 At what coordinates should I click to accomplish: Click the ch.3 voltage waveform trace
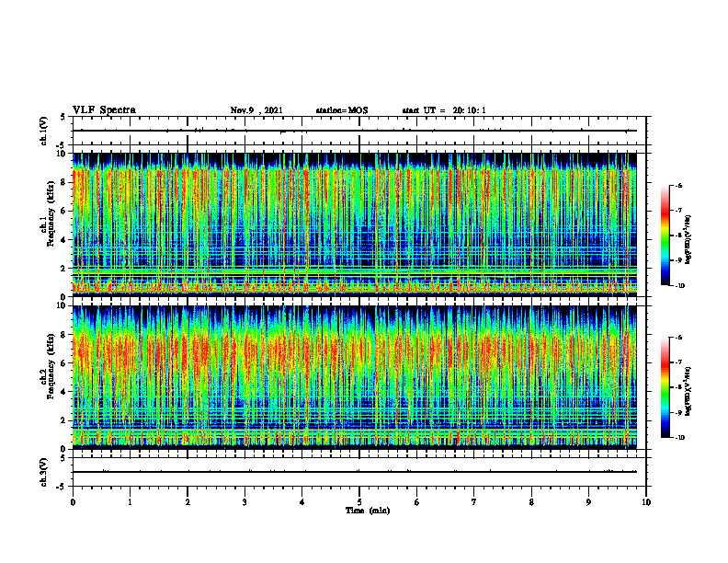pyautogui.click(x=355, y=472)
